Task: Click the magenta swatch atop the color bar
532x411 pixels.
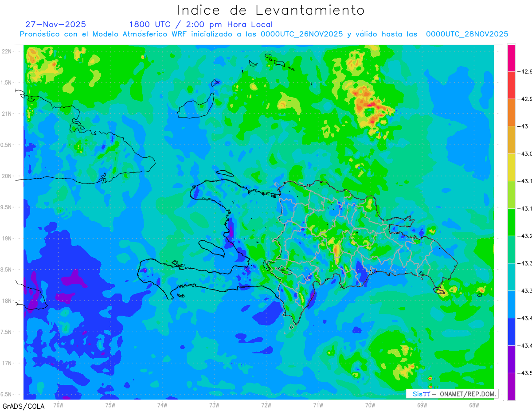Action: (511, 58)
